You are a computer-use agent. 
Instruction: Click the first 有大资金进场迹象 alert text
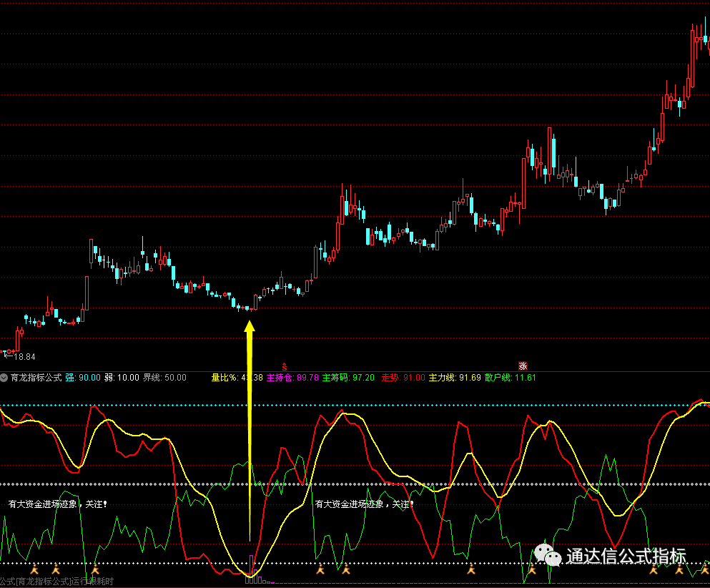tap(57, 501)
